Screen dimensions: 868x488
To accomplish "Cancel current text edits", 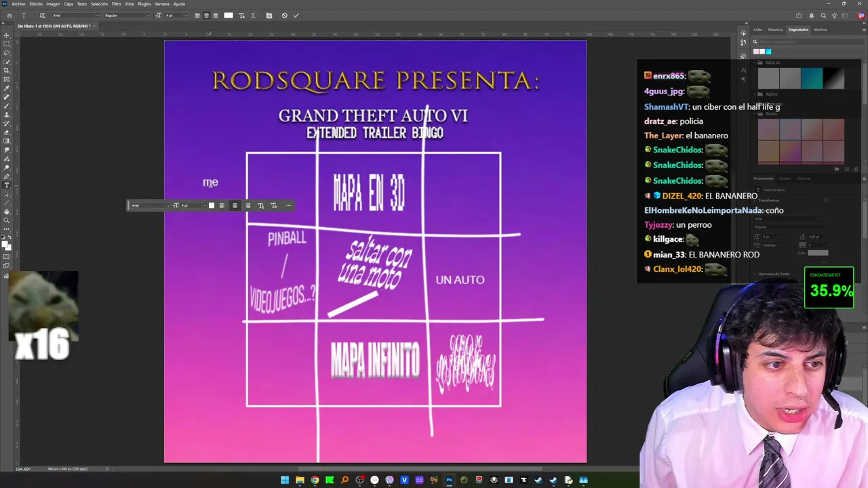I will click(285, 16).
